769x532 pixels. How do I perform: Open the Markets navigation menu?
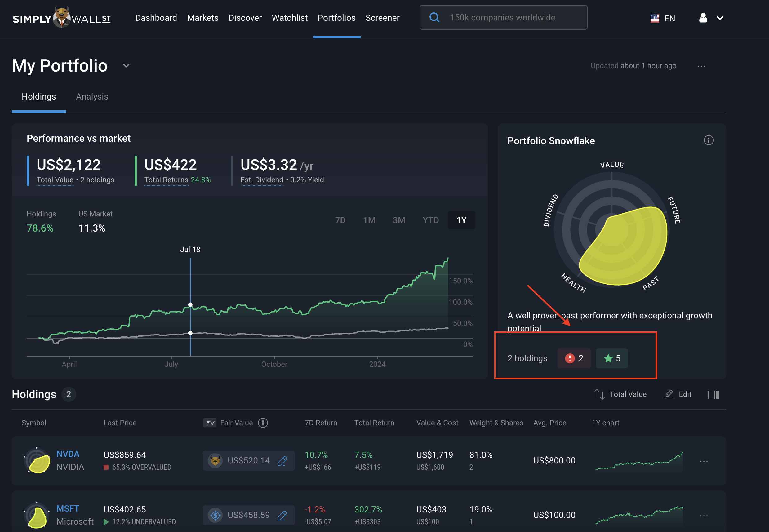[203, 18]
